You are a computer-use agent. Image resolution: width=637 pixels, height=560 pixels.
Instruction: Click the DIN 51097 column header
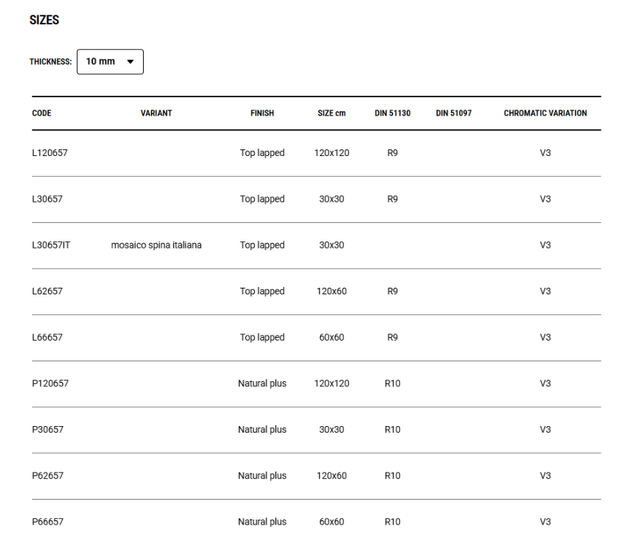(x=453, y=113)
